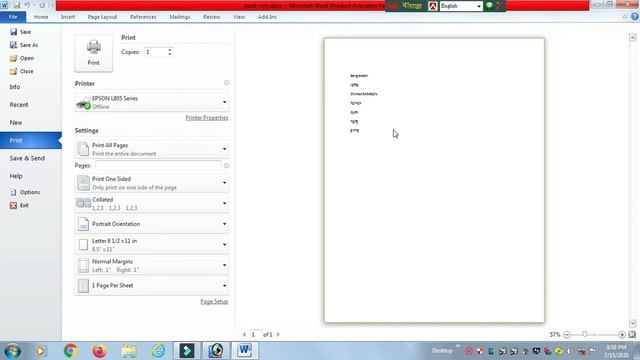Screen dimensions: 640x360
Task: Click the document preview page
Action: [x=434, y=180]
